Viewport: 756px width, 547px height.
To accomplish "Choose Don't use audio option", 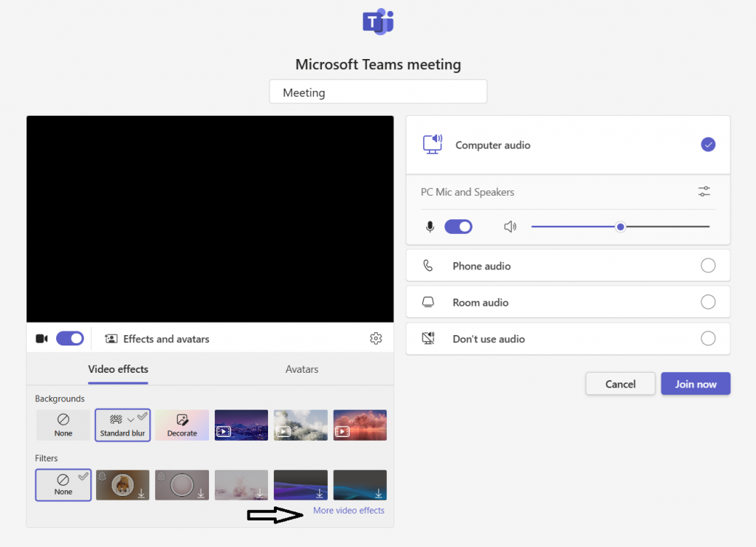I will (707, 339).
